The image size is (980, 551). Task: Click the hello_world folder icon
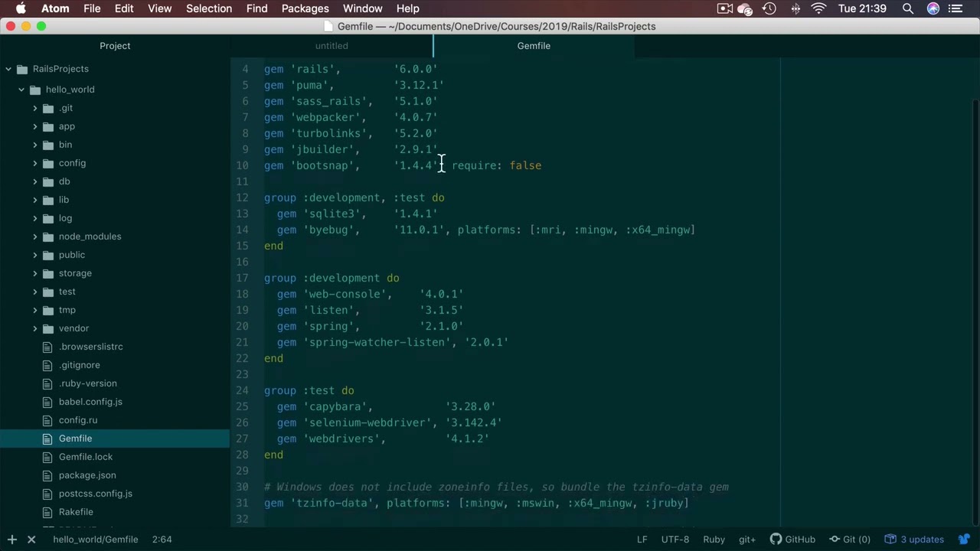point(34,90)
